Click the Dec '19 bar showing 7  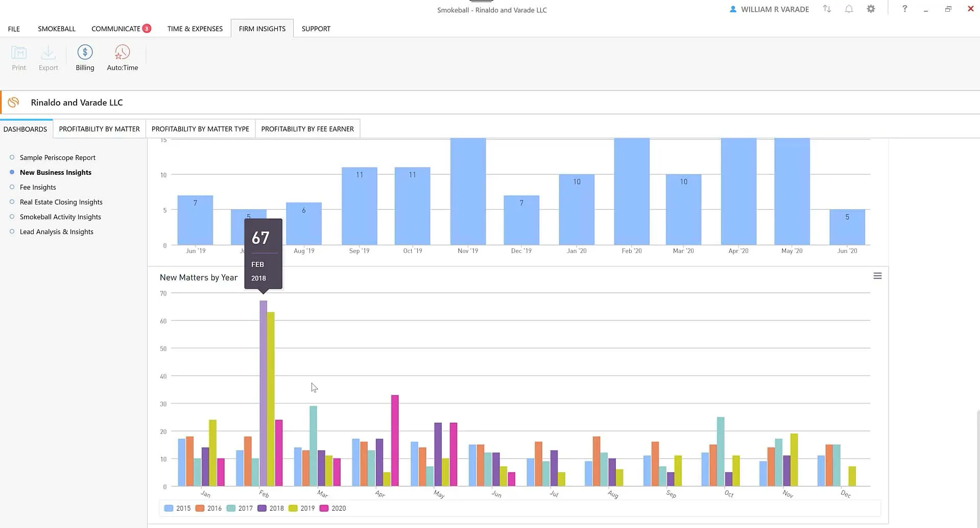coord(521,220)
